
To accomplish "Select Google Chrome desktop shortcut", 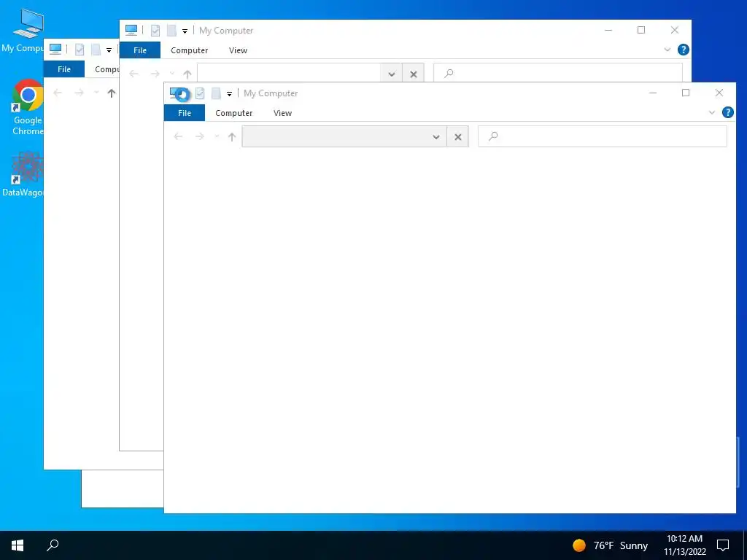I will (x=27, y=107).
